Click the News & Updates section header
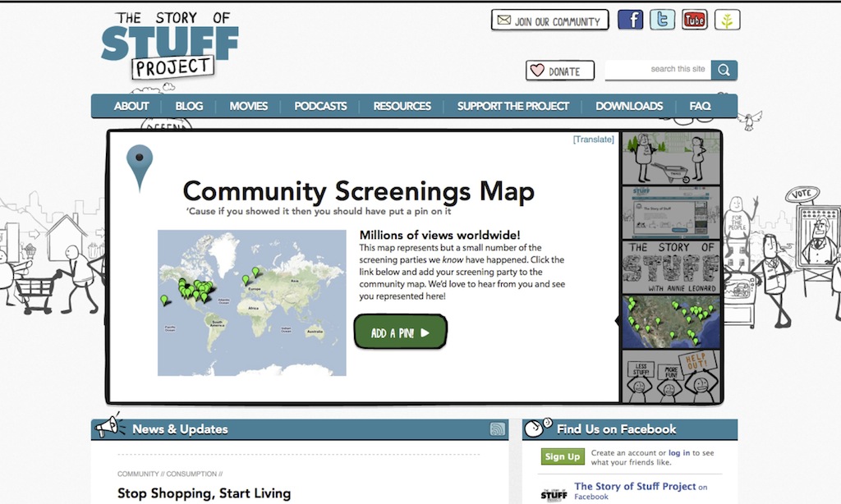This screenshot has height=504, width=841. coord(300,429)
